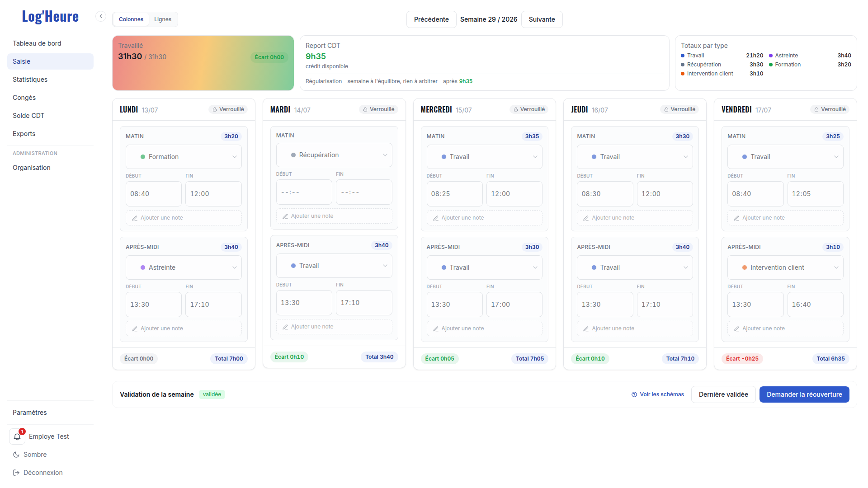868x488 pixels.
Task: Click pencil icon in Mercredi après-midi note
Action: tap(436, 328)
